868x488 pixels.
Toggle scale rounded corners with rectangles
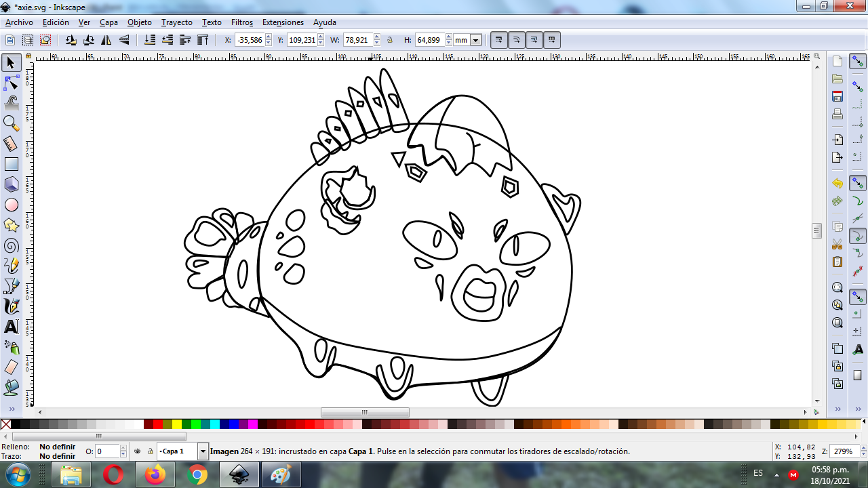[x=517, y=40]
